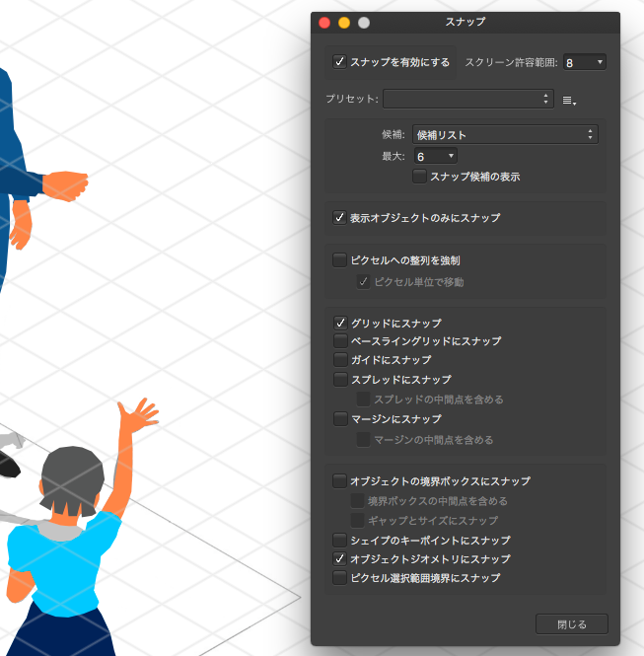Toggle マージンの中間点を含める checkbox

363,440
